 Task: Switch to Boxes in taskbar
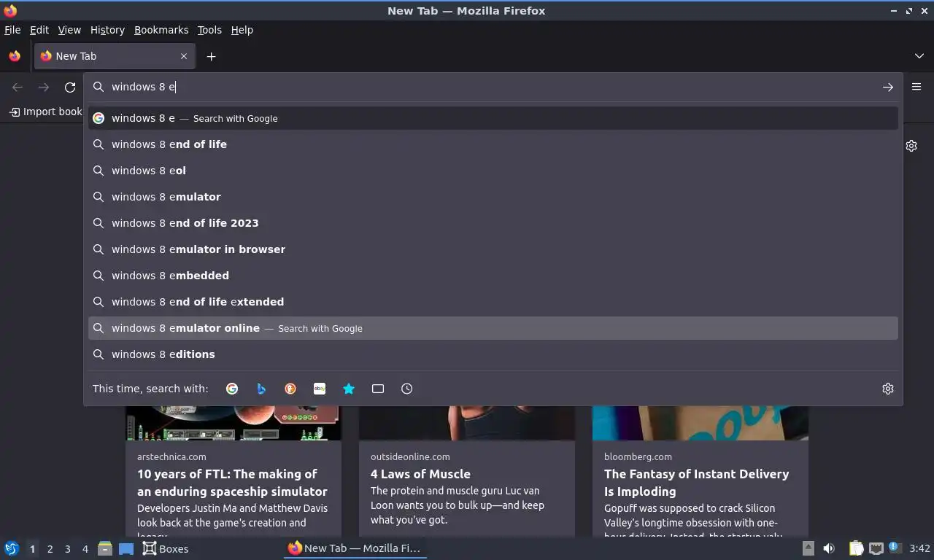166,548
